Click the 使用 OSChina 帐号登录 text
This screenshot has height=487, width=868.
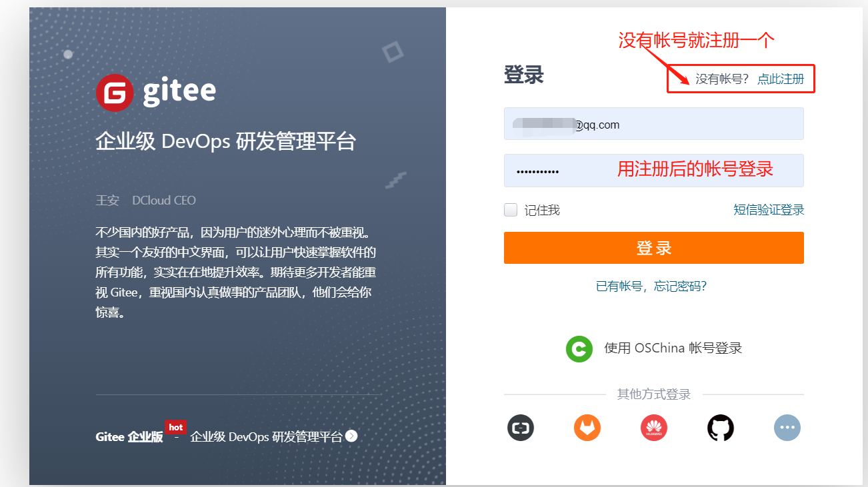673,348
